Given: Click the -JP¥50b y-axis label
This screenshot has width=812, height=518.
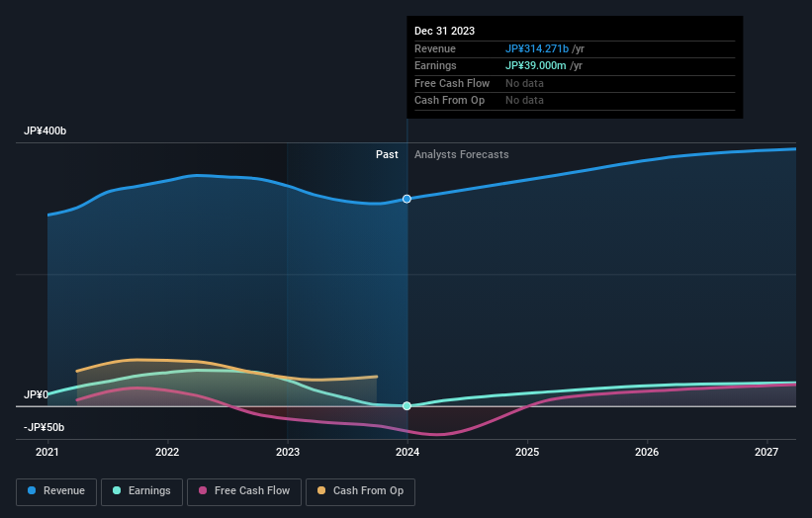Looking at the screenshot, I should click(45, 427).
